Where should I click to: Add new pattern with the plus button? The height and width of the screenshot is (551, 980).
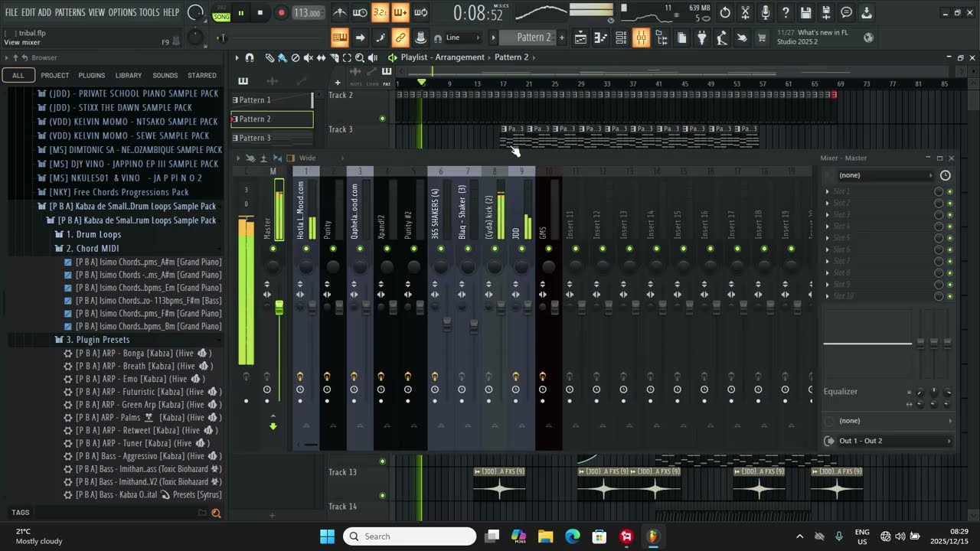pos(562,37)
